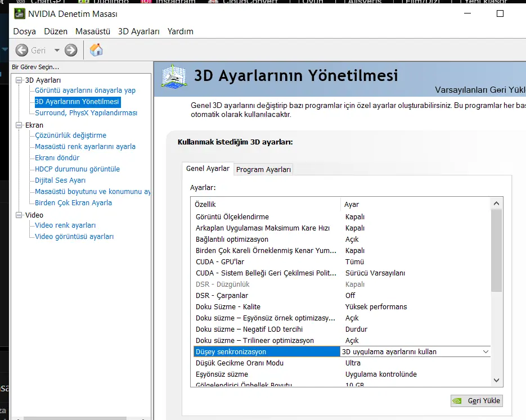The width and height of the screenshot is (526, 420).
Task: Click the 3D settings header cube icon
Action: click(173, 77)
